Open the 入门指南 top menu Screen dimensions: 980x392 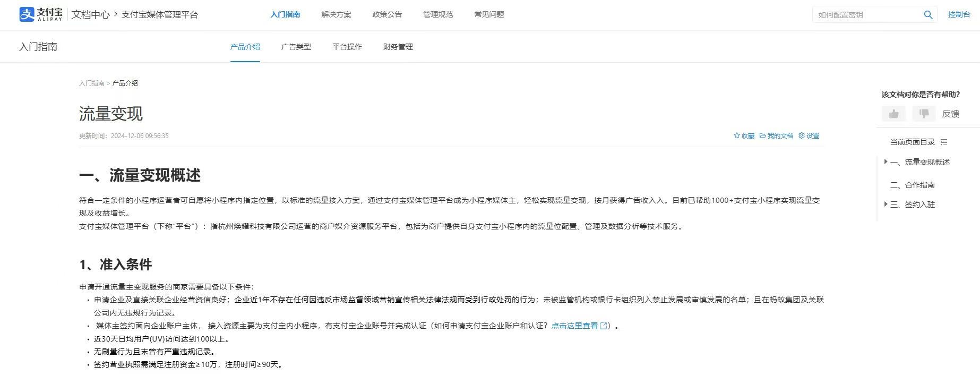click(x=285, y=14)
